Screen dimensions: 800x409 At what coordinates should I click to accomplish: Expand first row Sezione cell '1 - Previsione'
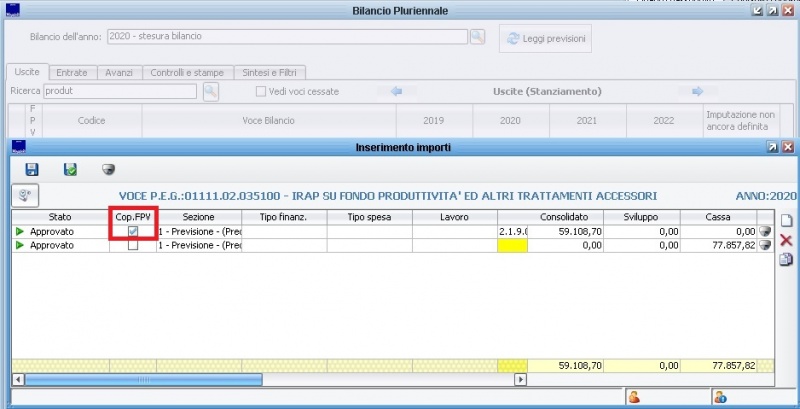[x=198, y=232]
